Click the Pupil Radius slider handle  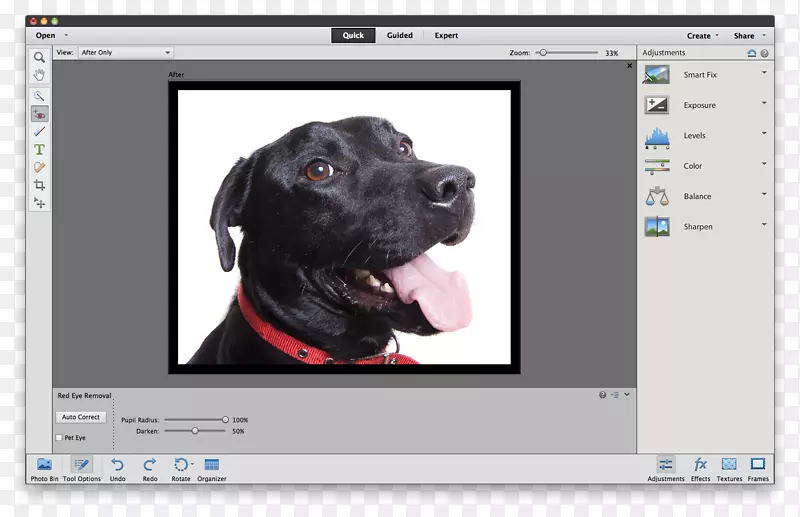coord(225,420)
